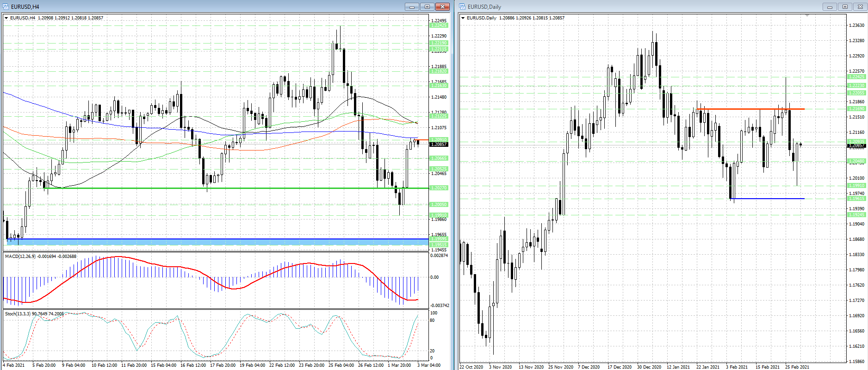
Task: Click the Stochastic scale value 20
Action: [433, 351]
